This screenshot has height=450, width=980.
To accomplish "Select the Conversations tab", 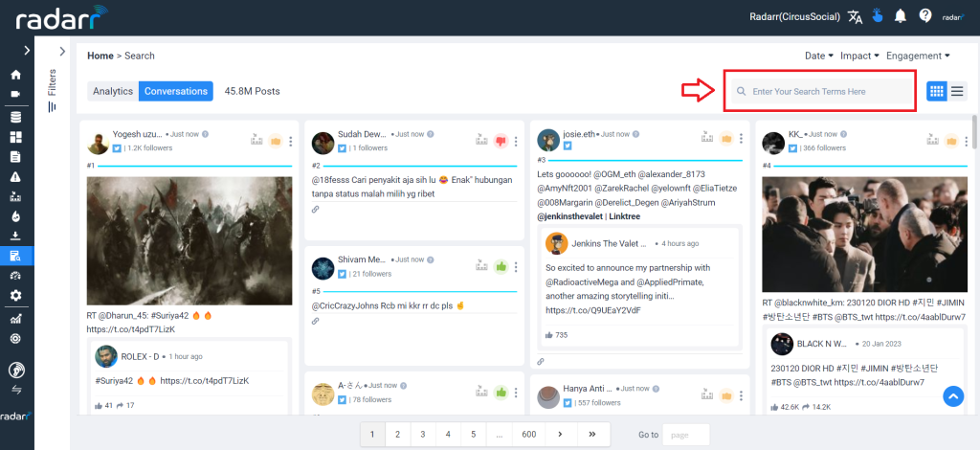I will [x=176, y=91].
